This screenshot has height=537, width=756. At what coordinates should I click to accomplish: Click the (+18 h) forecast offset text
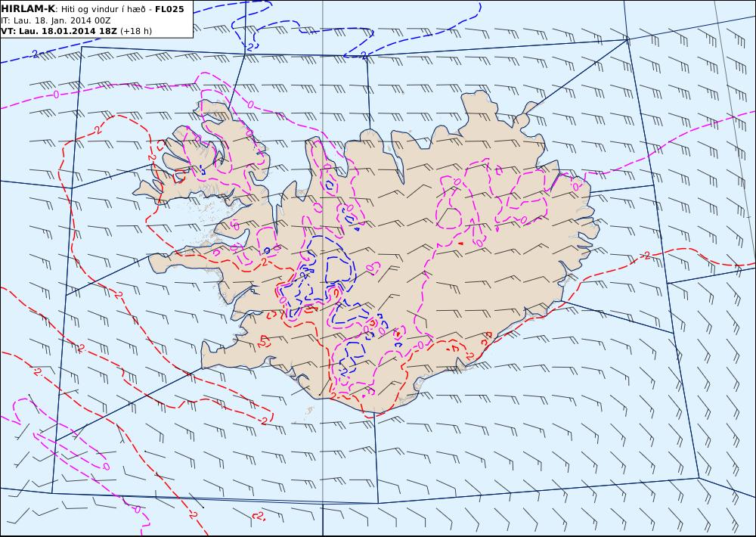[x=136, y=31]
